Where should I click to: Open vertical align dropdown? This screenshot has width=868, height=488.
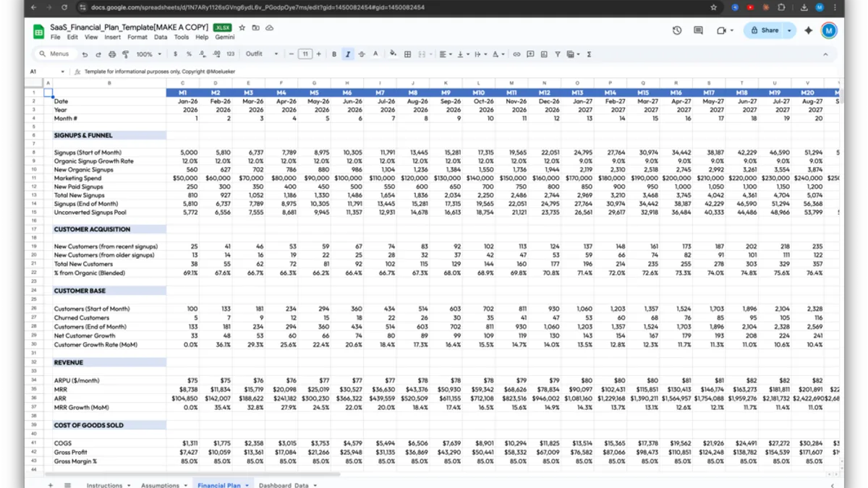(x=462, y=54)
